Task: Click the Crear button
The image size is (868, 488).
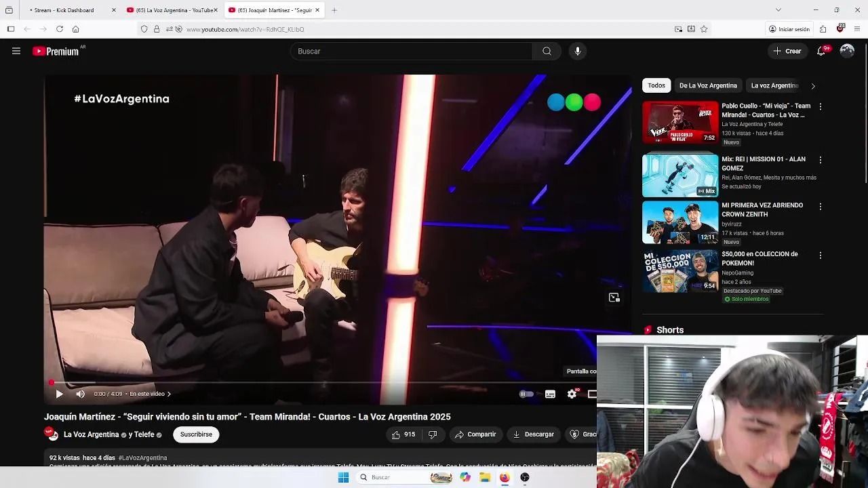Action: click(787, 51)
